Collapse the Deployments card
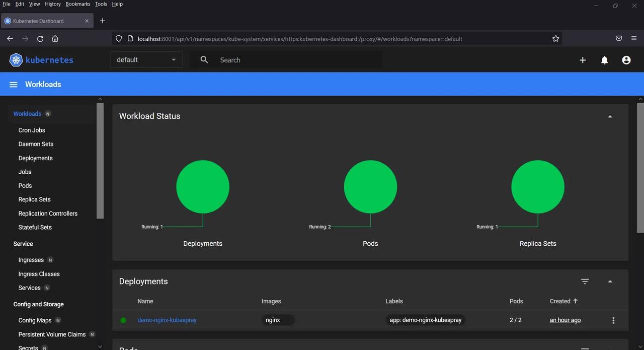644x350 pixels. point(610,282)
